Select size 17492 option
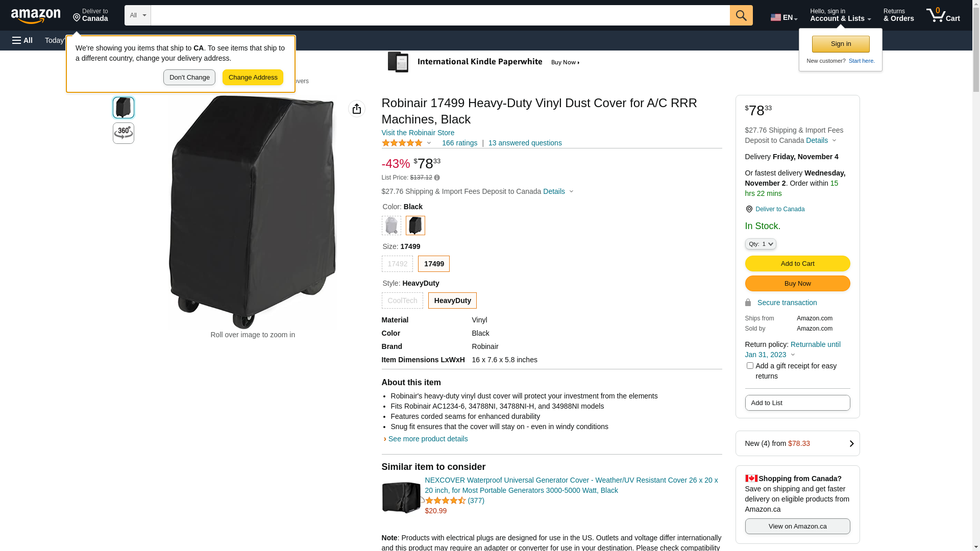This screenshot has width=980, height=551. [x=397, y=264]
